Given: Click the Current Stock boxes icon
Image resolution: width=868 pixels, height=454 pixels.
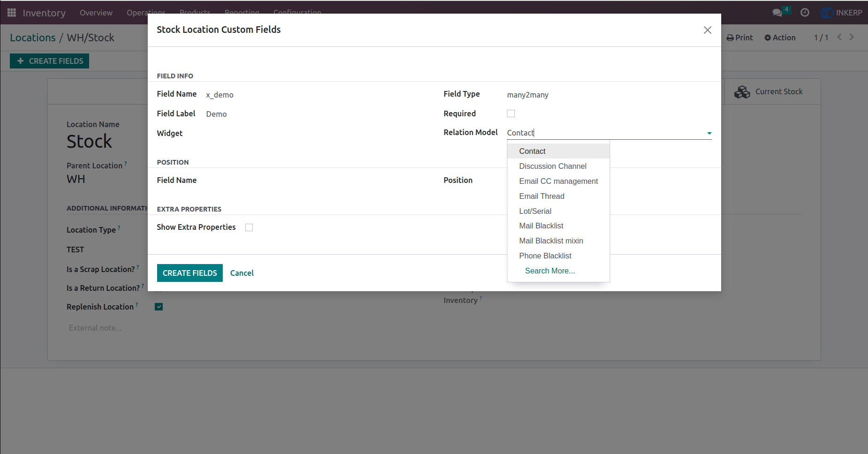Looking at the screenshot, I should [742, 92].
